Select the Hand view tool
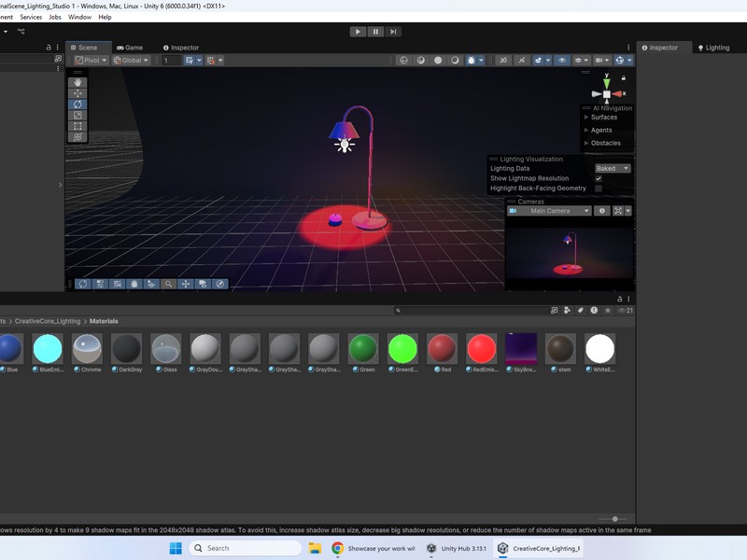The image size is (747, 560). pos(78,82)
